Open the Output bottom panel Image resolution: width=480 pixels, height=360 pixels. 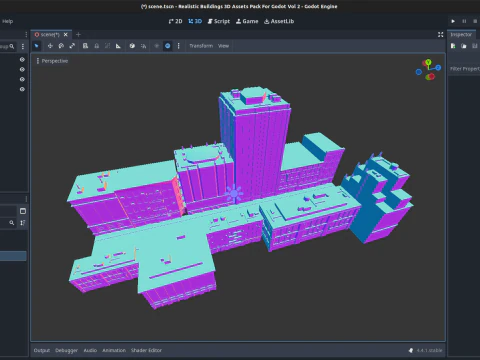[42, 350]
